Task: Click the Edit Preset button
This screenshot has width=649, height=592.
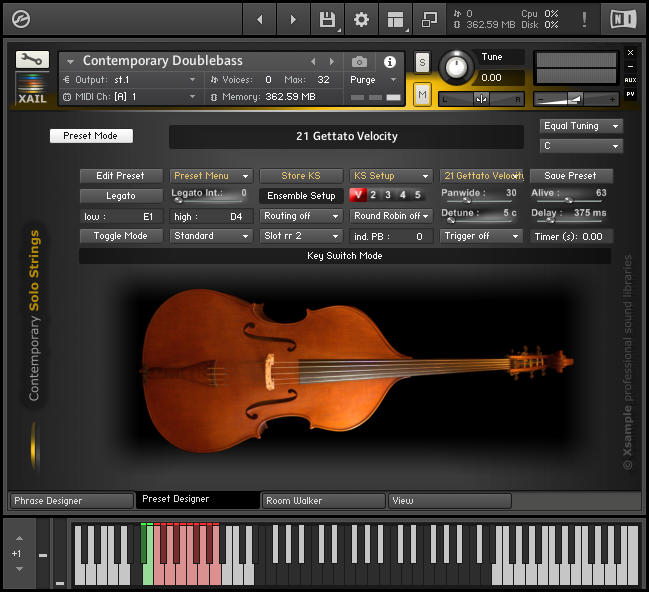Action: 121,176
